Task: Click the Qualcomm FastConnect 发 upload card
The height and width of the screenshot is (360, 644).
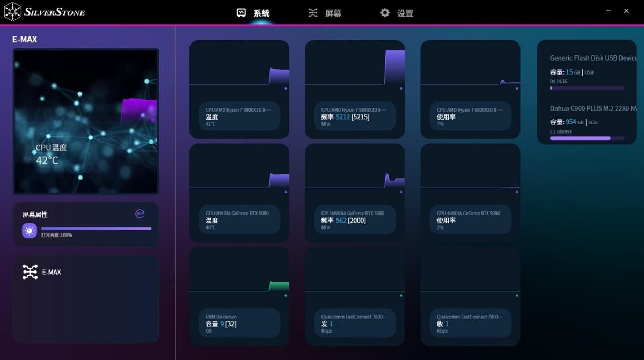Action: 354,296
